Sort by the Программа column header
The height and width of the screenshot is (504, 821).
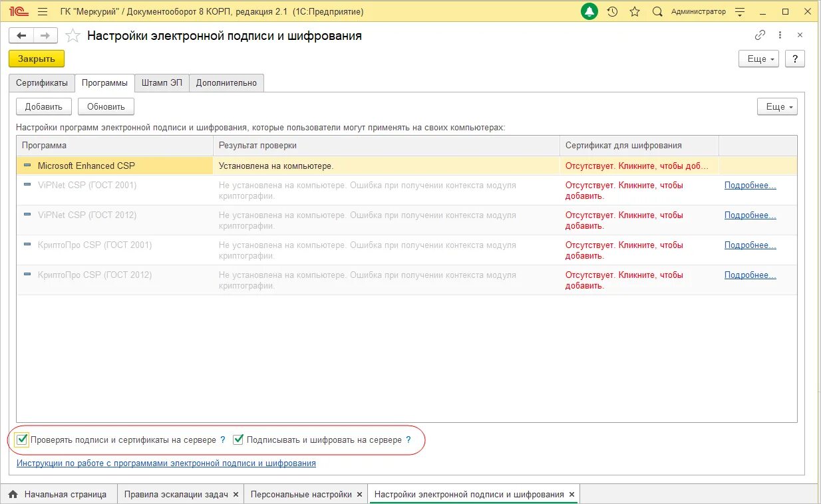(x=115, y=146)
